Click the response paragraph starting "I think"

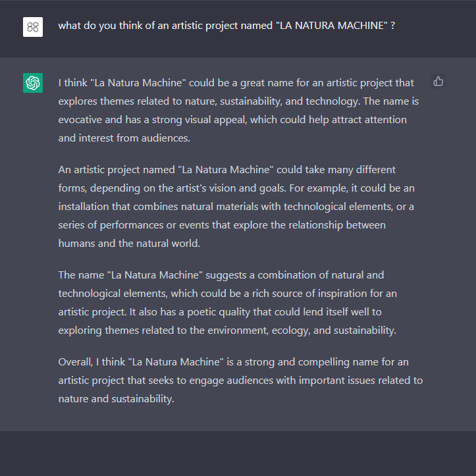point(238,111)
